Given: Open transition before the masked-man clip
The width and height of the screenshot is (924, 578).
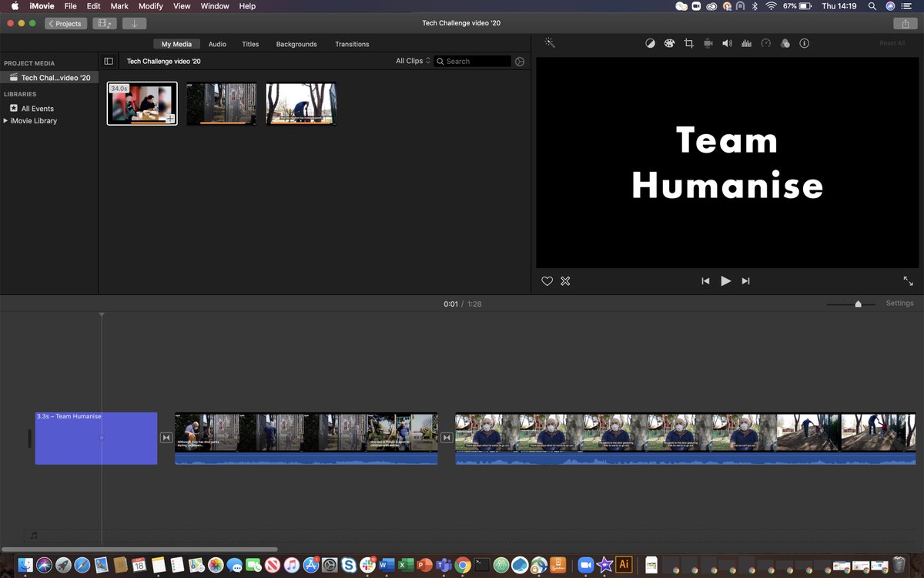Looking at the screenshot, I should pyautogui.click(x=447, y=438).
